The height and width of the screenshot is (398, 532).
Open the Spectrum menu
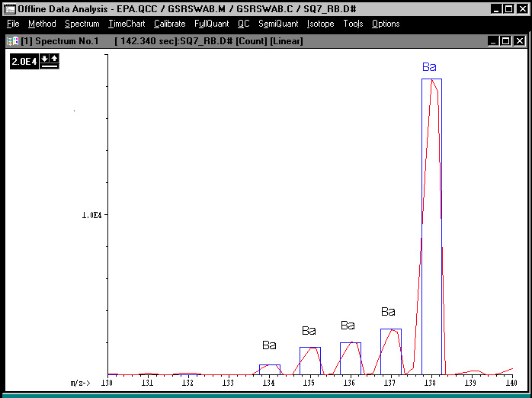pos(82,24)
